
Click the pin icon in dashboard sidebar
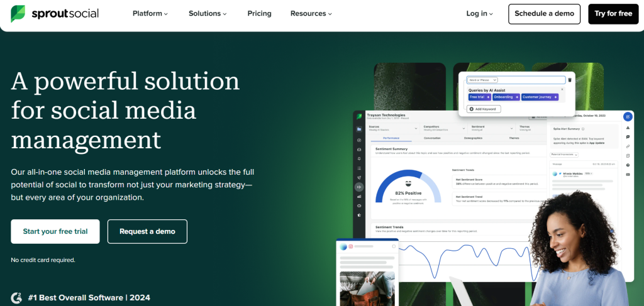[359, 159]
